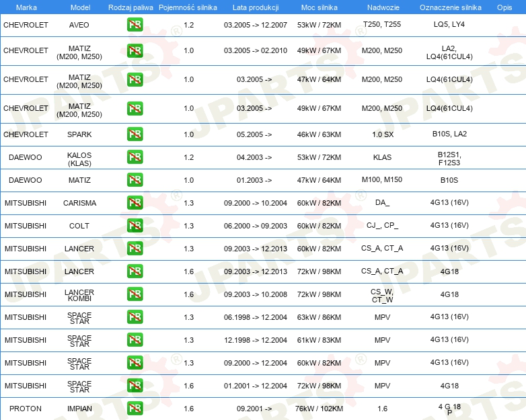Click the body code T250, T255
This screenshot has width=526, height=420.
(382, 24)
